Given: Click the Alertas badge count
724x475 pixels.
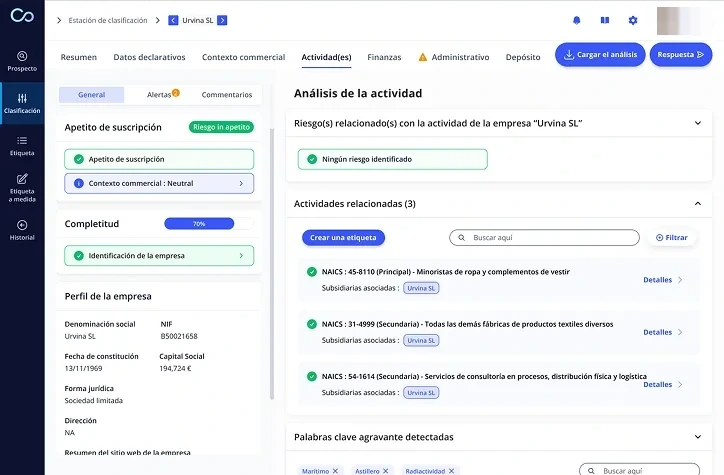Looking at the screenshot, I should coord(175,93).
